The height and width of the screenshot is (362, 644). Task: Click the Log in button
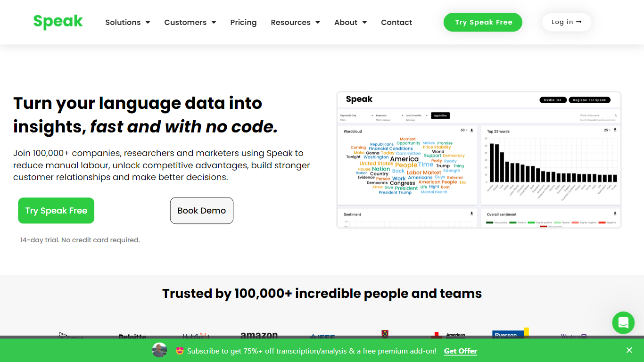[567, 22]
